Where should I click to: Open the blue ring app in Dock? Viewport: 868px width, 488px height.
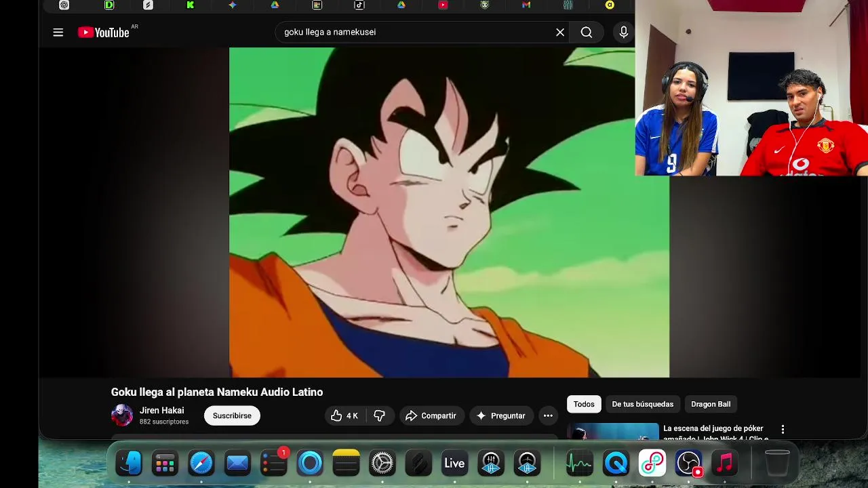(310, 464)
